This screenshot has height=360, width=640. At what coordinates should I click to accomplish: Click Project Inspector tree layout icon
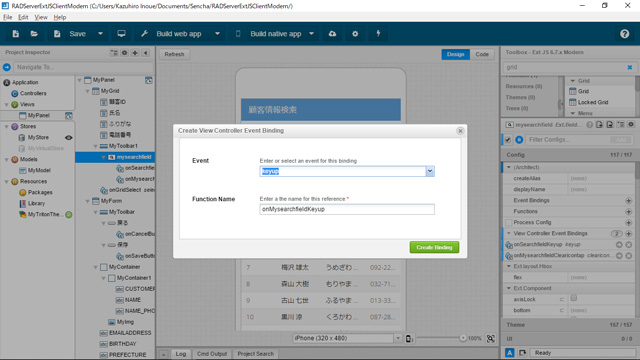[x=114, y=53]
